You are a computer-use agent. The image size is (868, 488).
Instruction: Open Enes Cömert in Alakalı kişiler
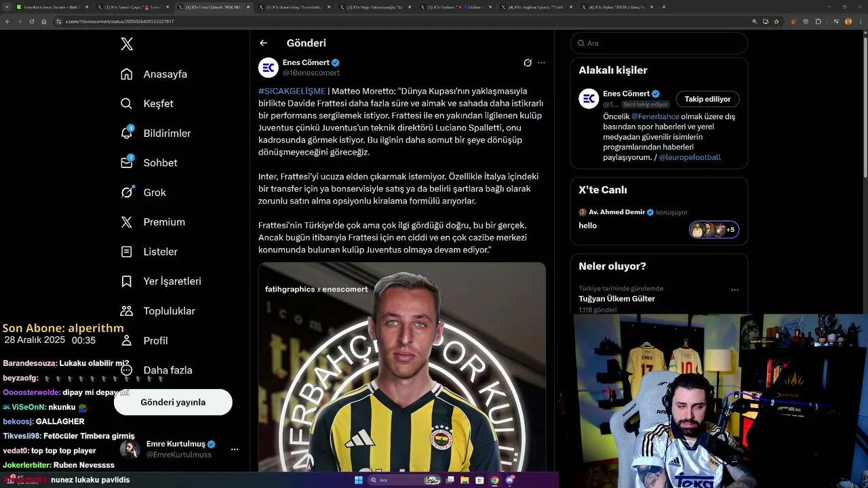pyautogui.click(x=626, y=94)
